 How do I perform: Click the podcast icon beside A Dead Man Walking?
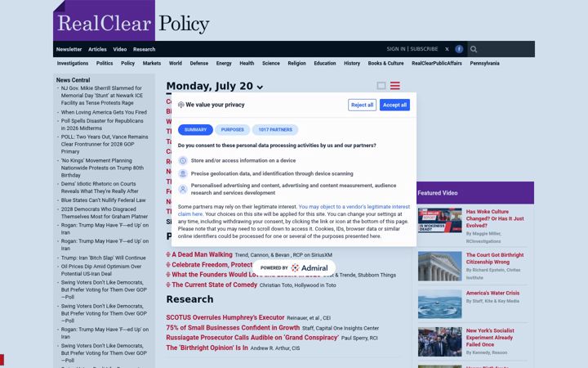point(168,254)
